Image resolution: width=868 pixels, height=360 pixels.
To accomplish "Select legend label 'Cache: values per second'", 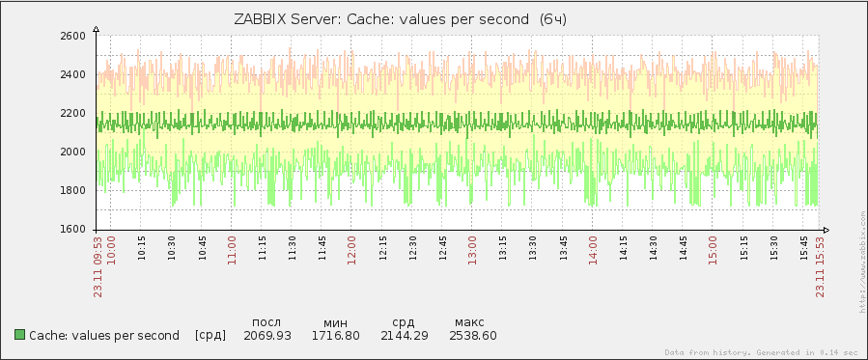I will coord(104,336).
